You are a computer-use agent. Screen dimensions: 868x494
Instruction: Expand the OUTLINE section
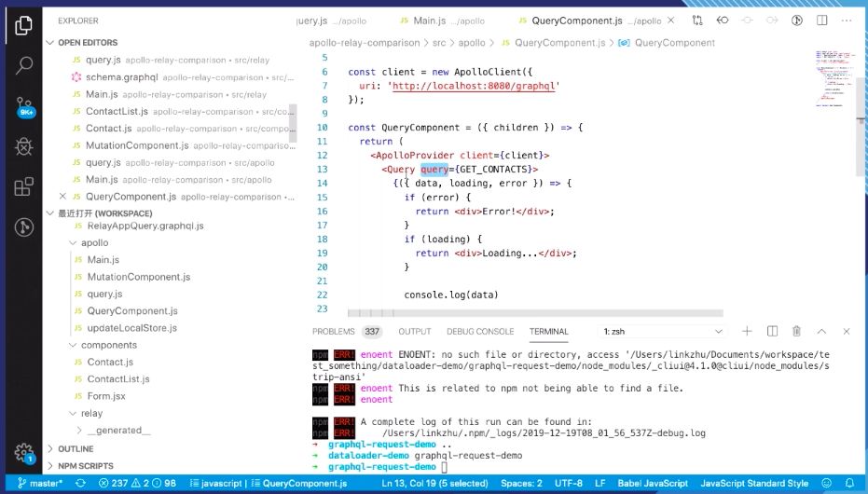tap(76, 448)
